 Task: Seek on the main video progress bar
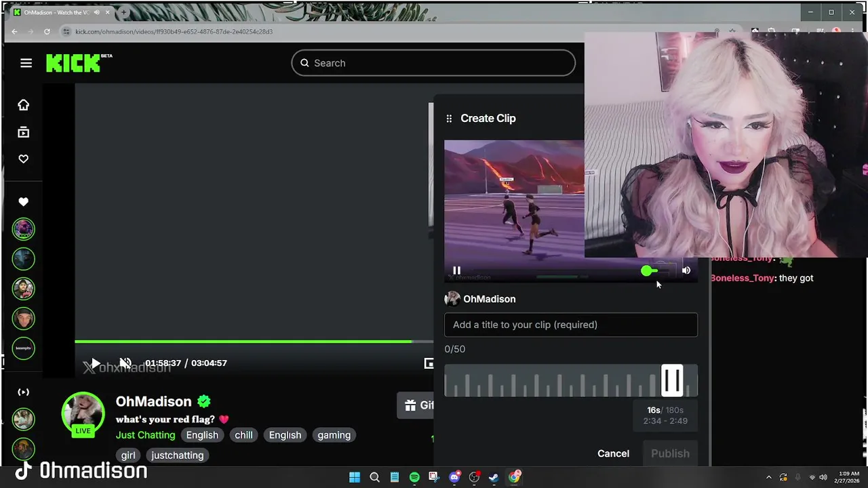[x=254, y=342]
